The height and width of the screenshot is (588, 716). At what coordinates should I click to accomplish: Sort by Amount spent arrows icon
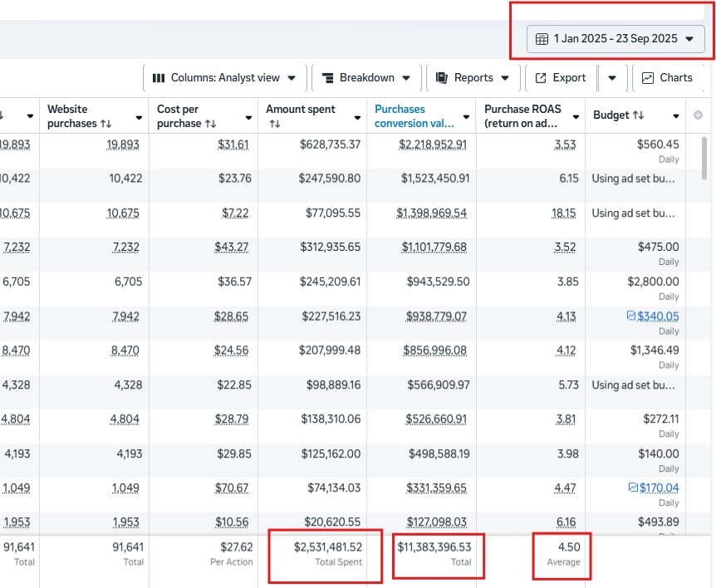click(274, 124)
